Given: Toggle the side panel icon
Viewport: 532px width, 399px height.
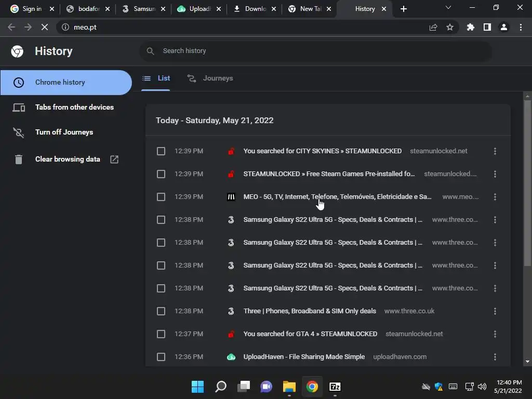Looking at the screenshot, I should tap(487, 27).
